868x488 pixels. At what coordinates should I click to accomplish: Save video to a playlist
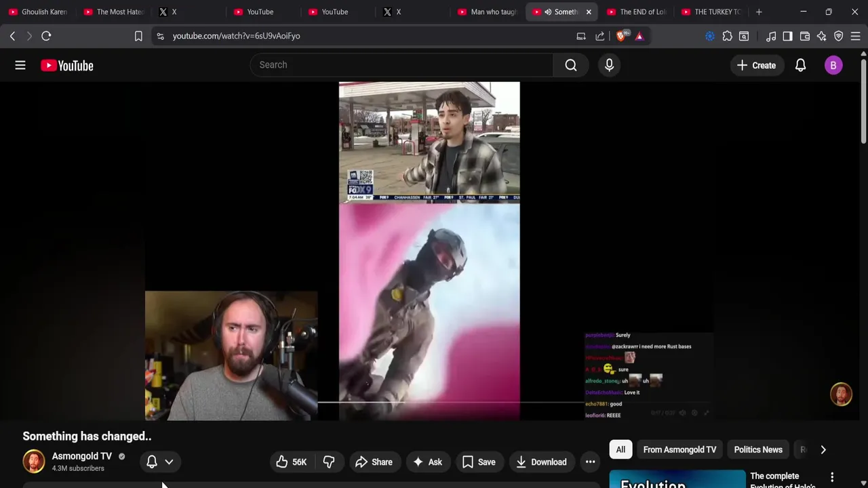[x=479, y=462]
